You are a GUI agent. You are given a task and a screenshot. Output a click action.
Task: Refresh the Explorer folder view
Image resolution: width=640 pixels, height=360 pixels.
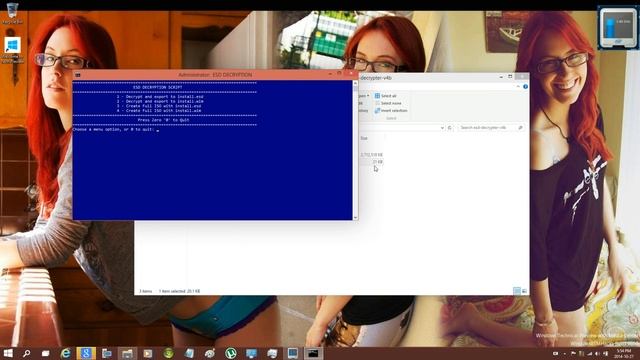[x=450, y=128]
